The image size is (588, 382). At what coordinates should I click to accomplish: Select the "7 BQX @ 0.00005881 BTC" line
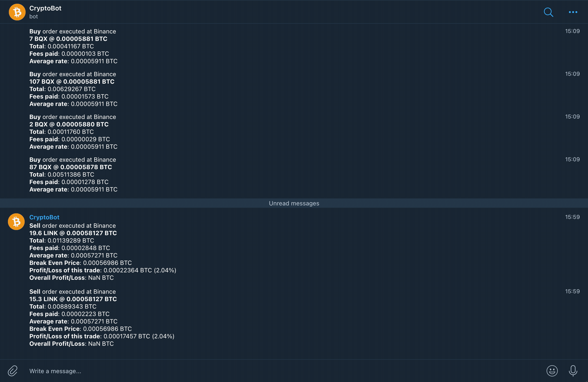[x=68, y=39]
